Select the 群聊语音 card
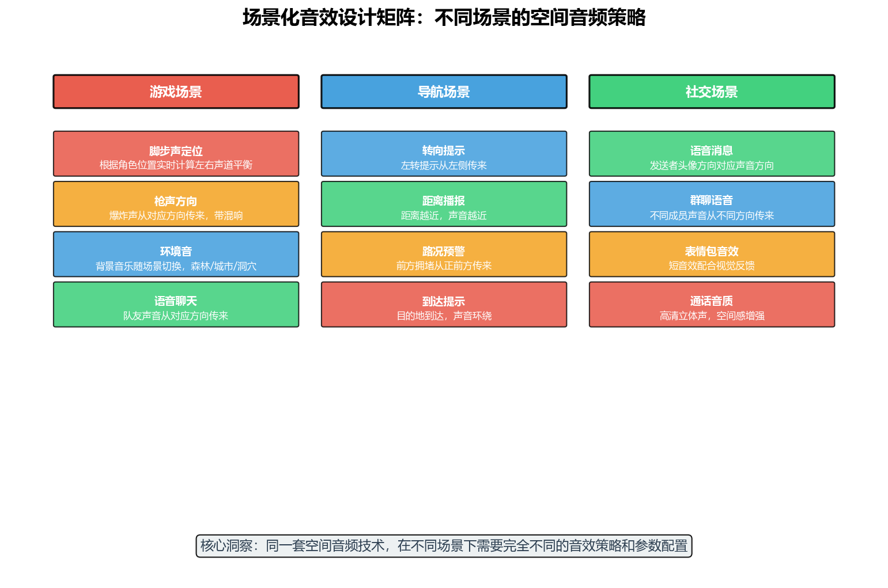 tap(712, 204)
